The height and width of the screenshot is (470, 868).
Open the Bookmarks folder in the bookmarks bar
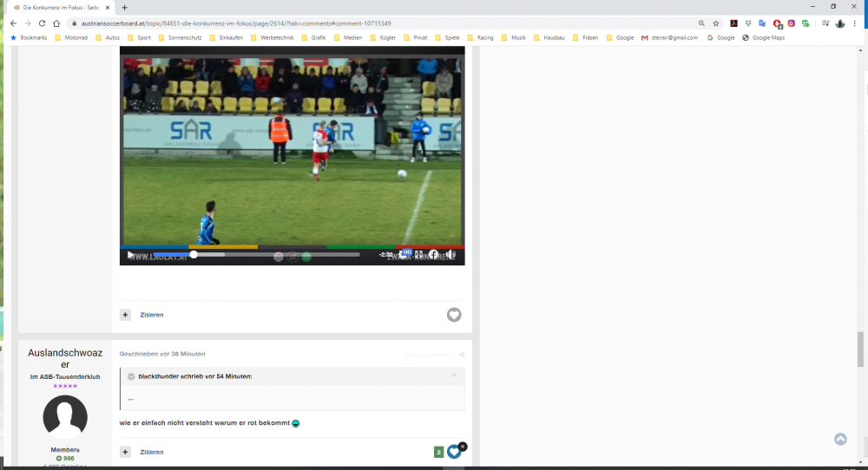click(x=29, y=37)
